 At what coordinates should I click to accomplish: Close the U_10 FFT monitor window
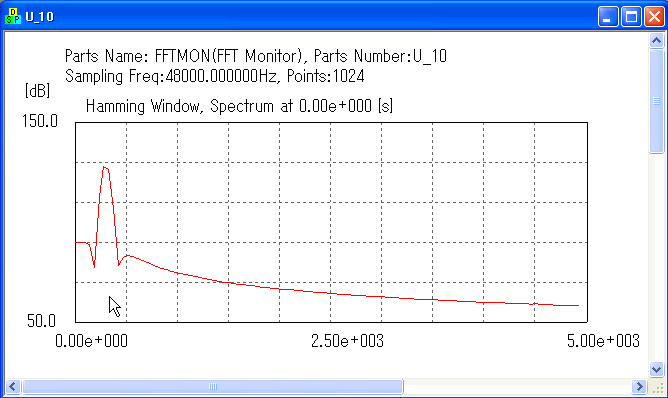pos(654,17)
